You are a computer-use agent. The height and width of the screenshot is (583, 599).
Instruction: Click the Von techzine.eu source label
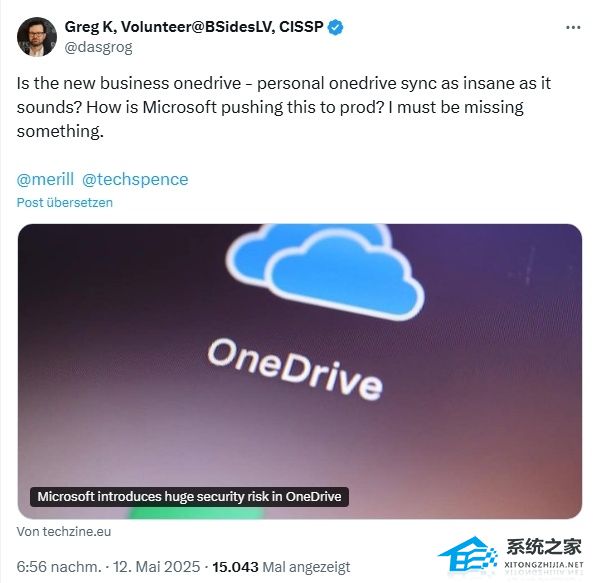click(64, 532)
